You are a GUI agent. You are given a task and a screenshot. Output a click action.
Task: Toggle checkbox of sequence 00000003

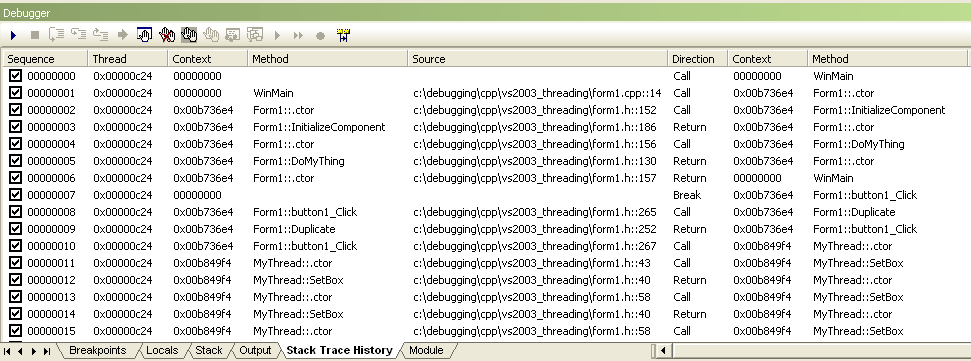pos(15,127)
